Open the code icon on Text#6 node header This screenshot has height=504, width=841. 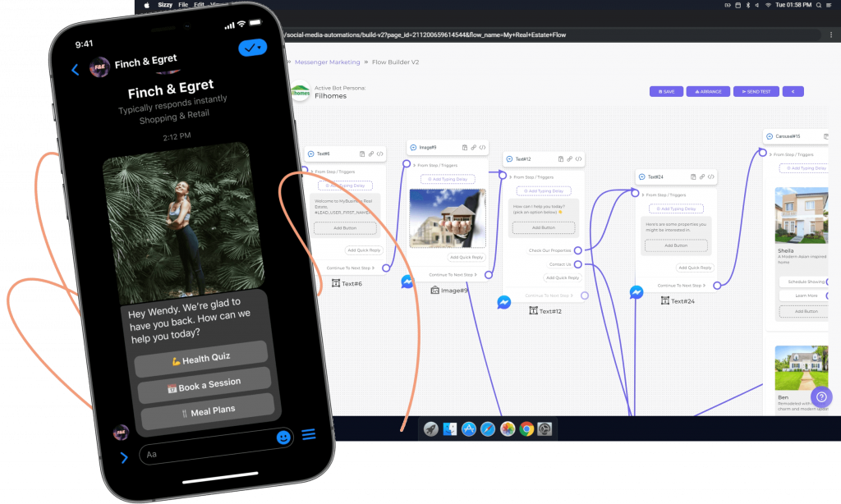[379, 153]
